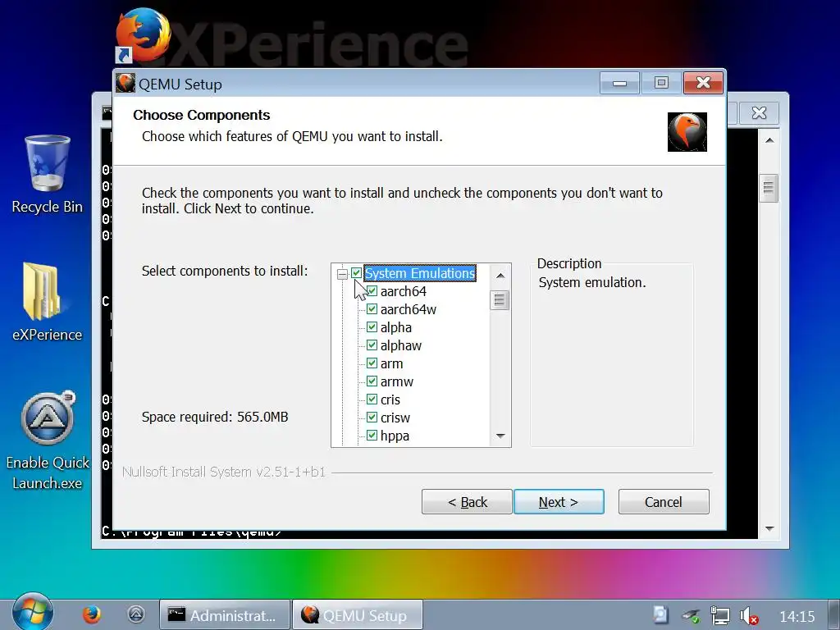Screen dimensions: 840x630
Task: Launch Firefox from the taskbar
Action: [92, 614]
